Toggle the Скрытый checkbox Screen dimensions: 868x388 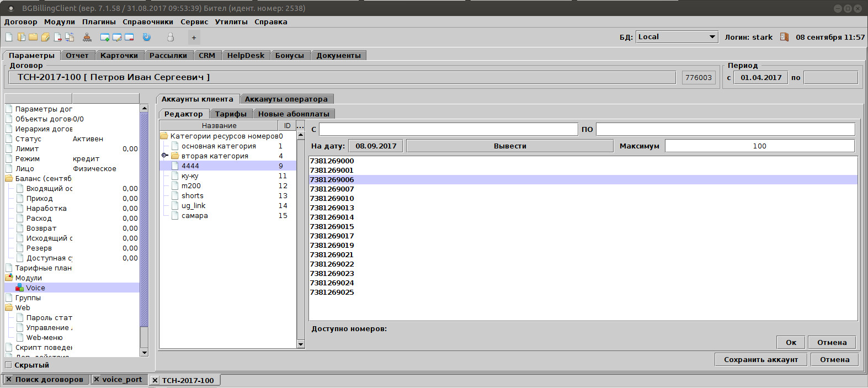pyautogui.click(x=8, y=365)
